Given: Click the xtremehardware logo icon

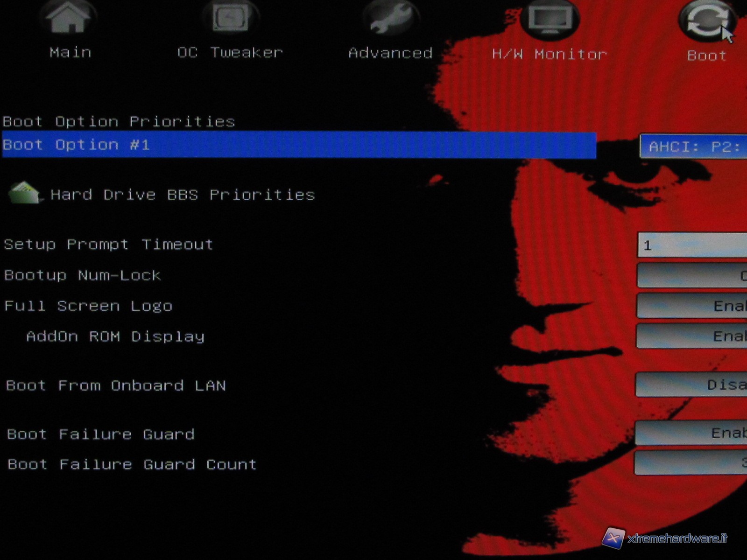Looking at the screenshot, I should click(x=613, y=538).
